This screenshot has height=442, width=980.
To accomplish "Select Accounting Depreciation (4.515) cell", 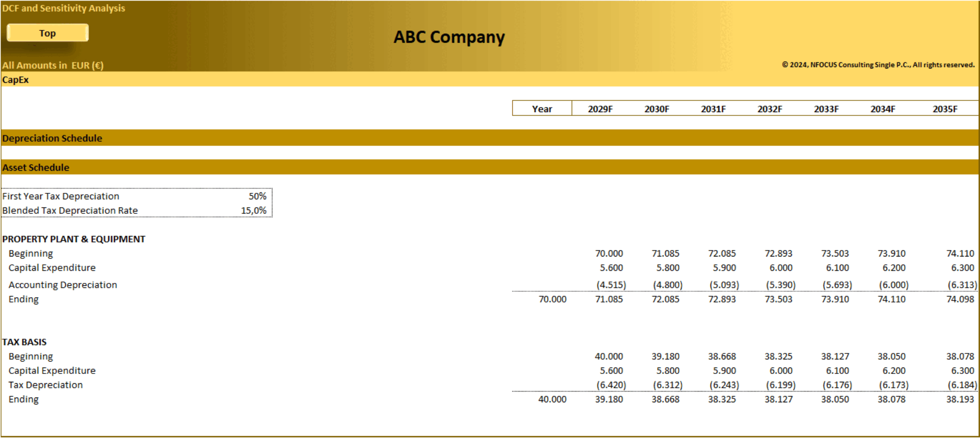I will 611,285.
